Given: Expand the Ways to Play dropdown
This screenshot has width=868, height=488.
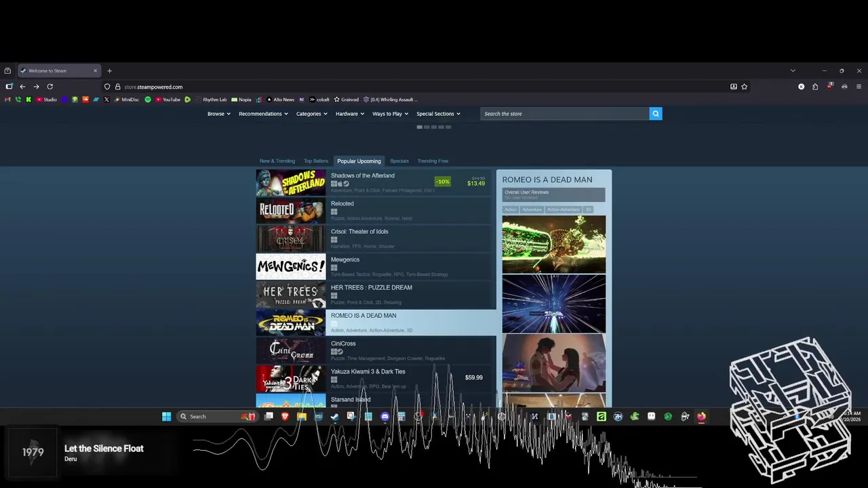Looking at the screenshot, I should (391, 114).
